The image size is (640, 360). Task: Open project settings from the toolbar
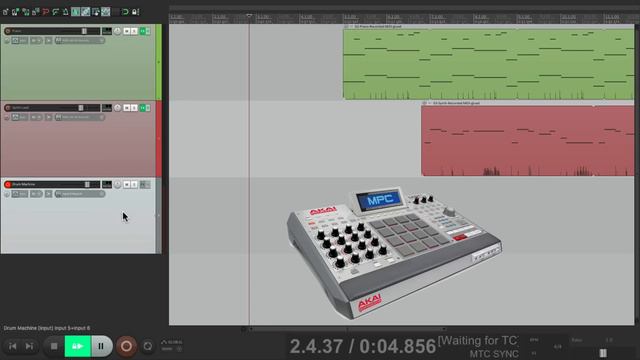pos(36,12)
